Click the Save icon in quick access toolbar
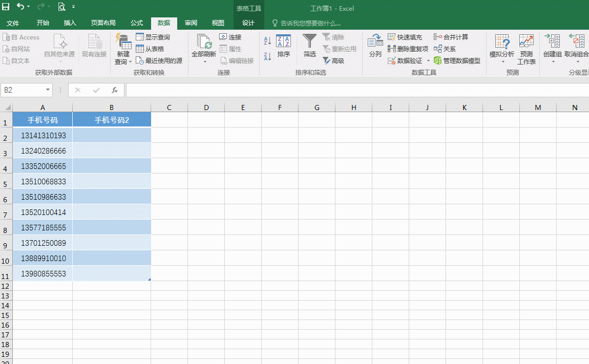 pos(6,6)
